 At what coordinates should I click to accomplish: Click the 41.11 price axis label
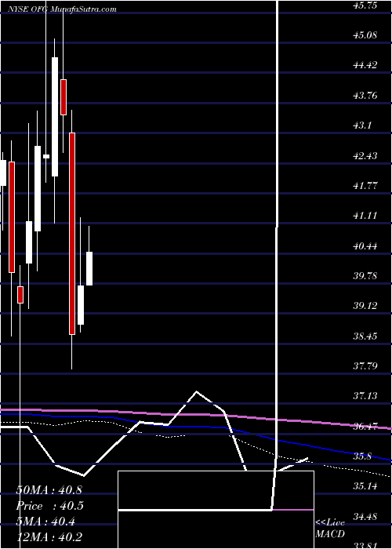365,216
